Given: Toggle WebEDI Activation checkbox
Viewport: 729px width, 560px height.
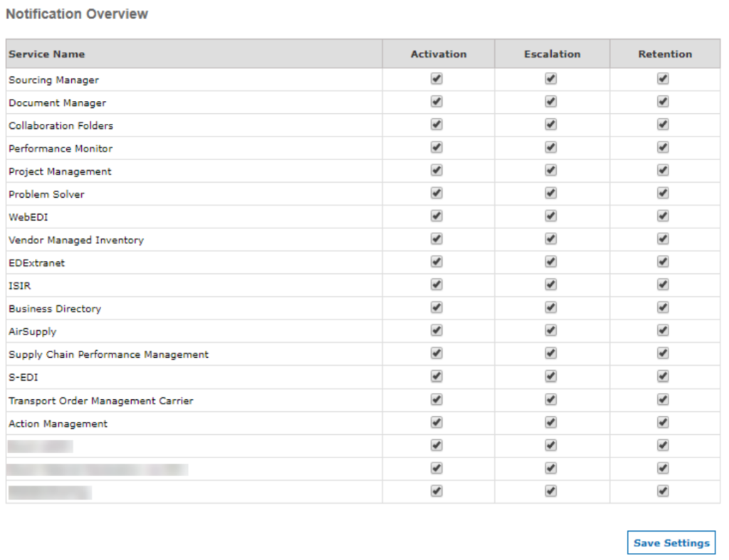Looking at the screenshot, I should (436, 216).
